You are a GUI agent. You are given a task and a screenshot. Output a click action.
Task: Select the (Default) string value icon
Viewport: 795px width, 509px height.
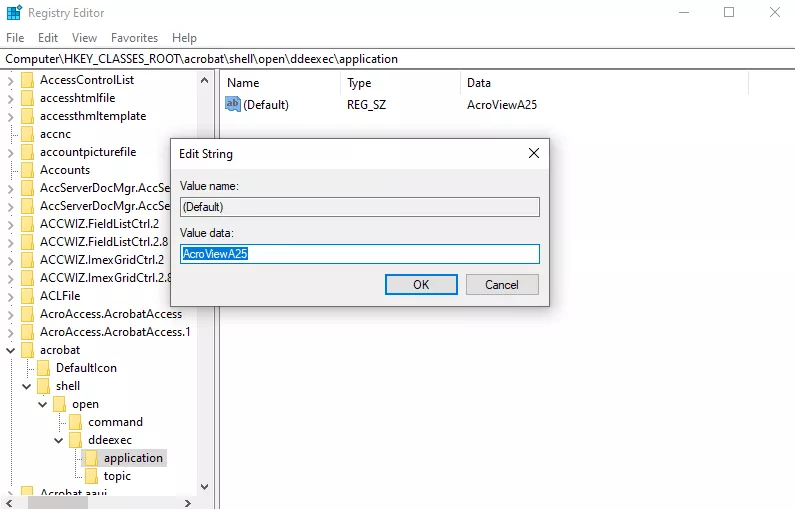233,104
